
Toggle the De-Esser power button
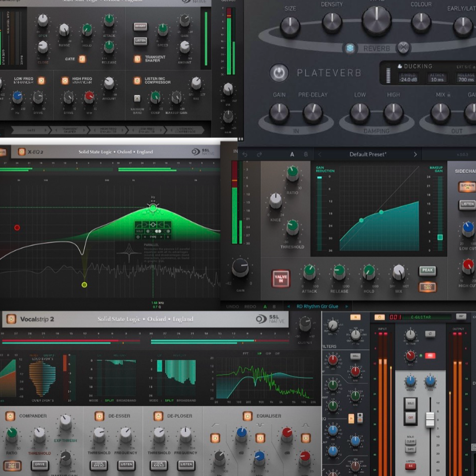(99, 416)
